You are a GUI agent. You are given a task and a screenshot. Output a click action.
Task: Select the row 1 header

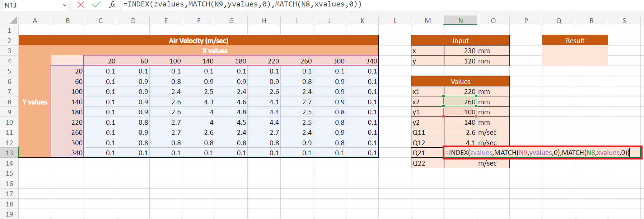[x=9, y=30]
